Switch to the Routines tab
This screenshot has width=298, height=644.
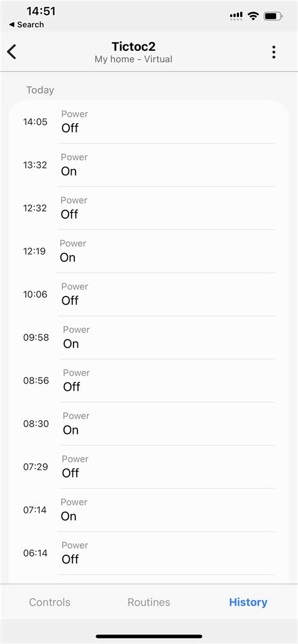(x=149, y=602)
